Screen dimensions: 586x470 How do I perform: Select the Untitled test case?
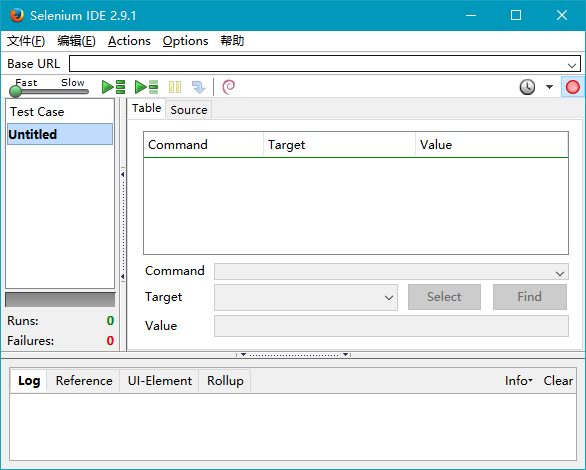tap(60, 134)
